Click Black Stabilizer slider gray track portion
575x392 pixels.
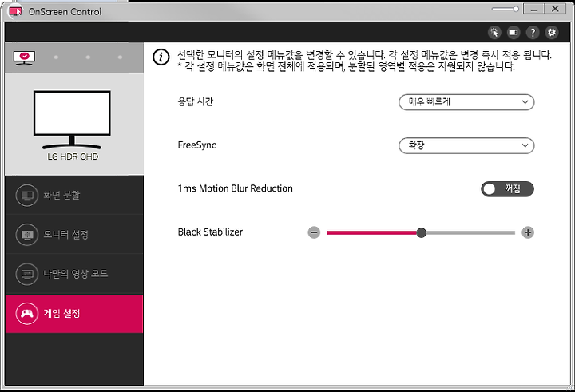(x=470, y=232)
